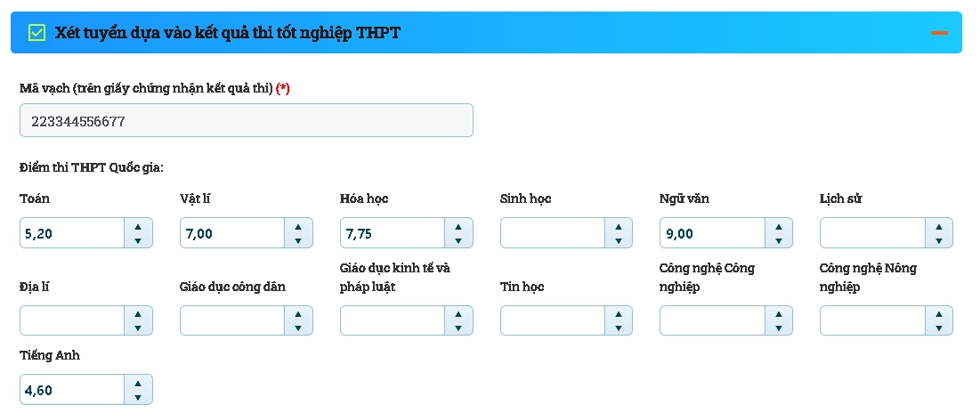Click the Lịch sử score input box

pyautogui.click(x=871, y=233)
